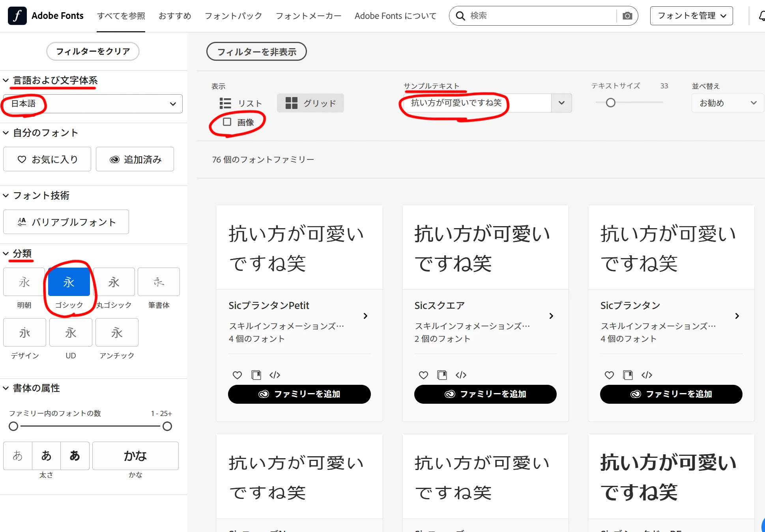765x532 pixels.
Task: Show embed code for SicプランタンPetit
Action: tap(275, 375)
